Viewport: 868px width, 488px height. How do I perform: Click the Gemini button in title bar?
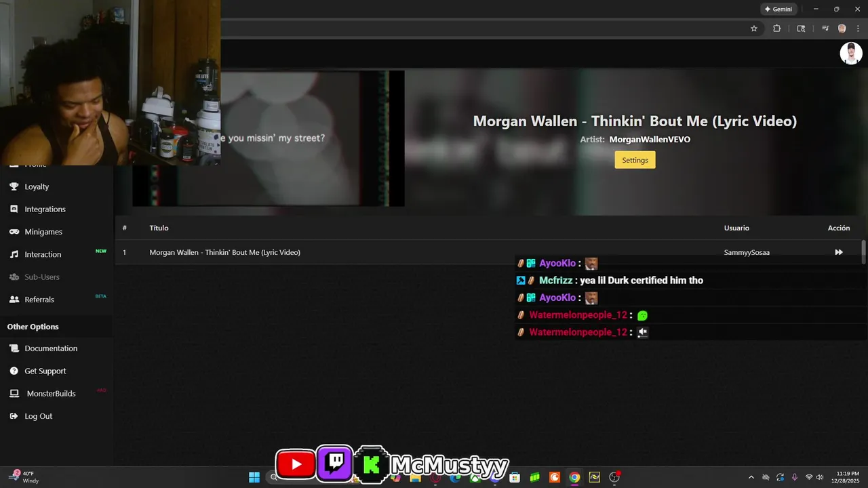click(778, 9)
